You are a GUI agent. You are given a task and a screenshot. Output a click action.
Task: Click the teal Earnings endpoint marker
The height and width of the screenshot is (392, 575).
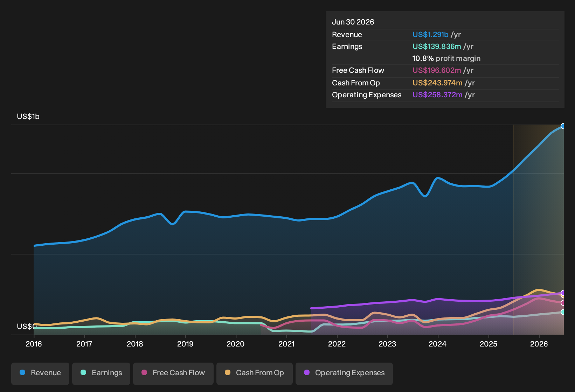563,312
